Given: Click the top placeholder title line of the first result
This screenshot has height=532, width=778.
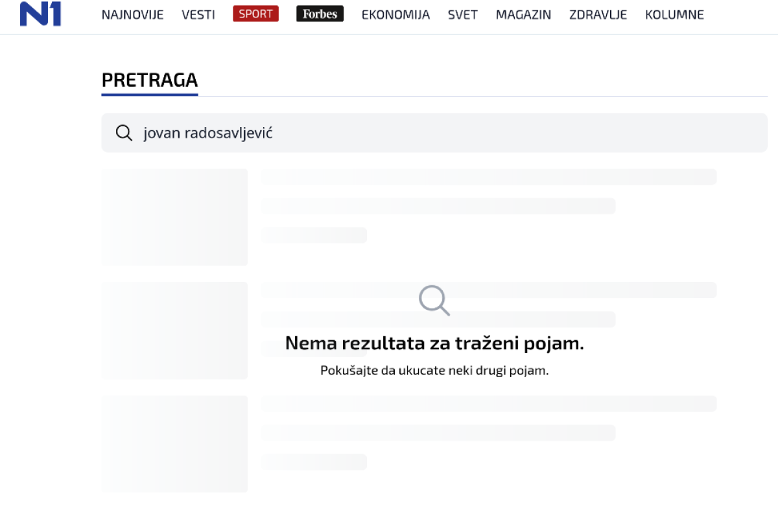Looking at the screenshot, I should pyautogui.click(x=488, y=177).
